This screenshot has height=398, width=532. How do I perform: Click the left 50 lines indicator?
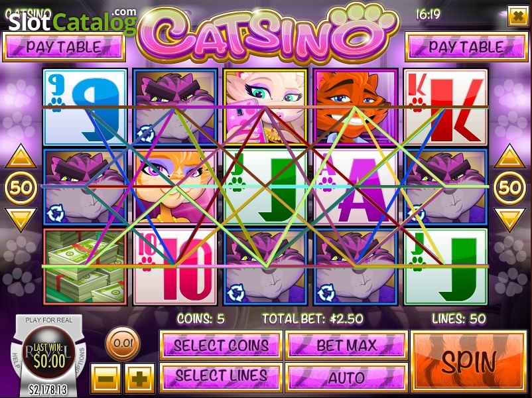point(21,188)
